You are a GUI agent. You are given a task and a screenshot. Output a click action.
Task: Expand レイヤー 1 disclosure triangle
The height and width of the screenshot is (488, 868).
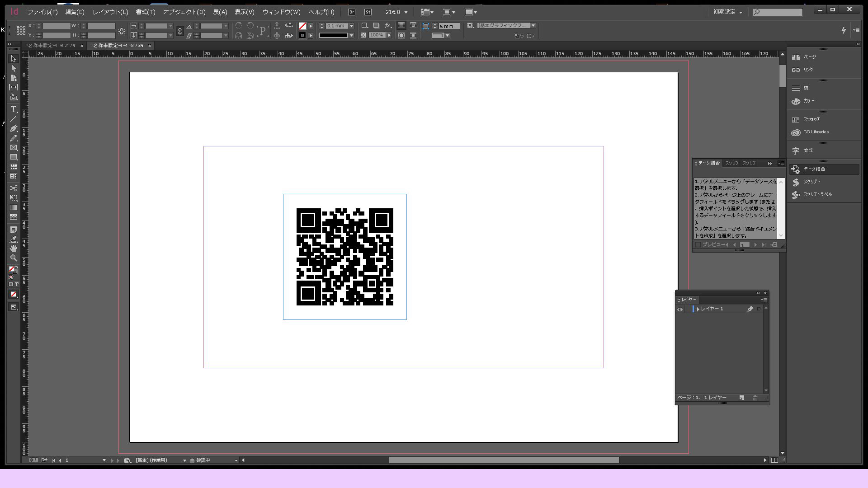click(698, 309)
